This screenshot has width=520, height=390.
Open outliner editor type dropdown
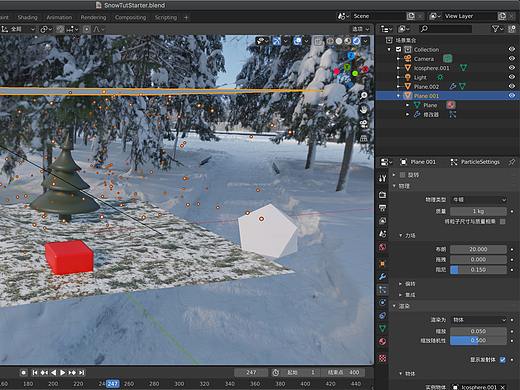[x=387, y=29]
